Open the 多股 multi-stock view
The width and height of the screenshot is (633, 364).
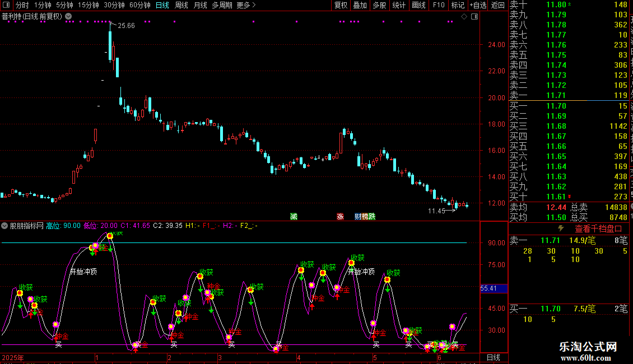coord(379,5)
